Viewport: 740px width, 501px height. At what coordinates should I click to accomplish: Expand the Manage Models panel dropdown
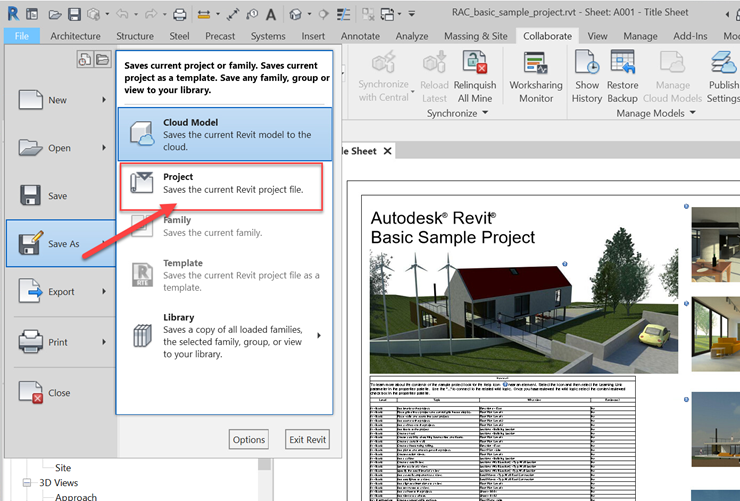(692, 113)
